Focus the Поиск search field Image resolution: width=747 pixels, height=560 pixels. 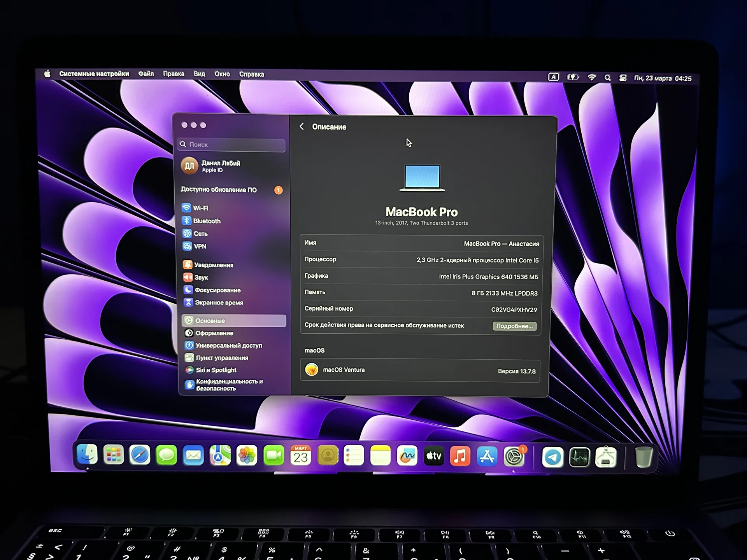(x=231, y=144)
